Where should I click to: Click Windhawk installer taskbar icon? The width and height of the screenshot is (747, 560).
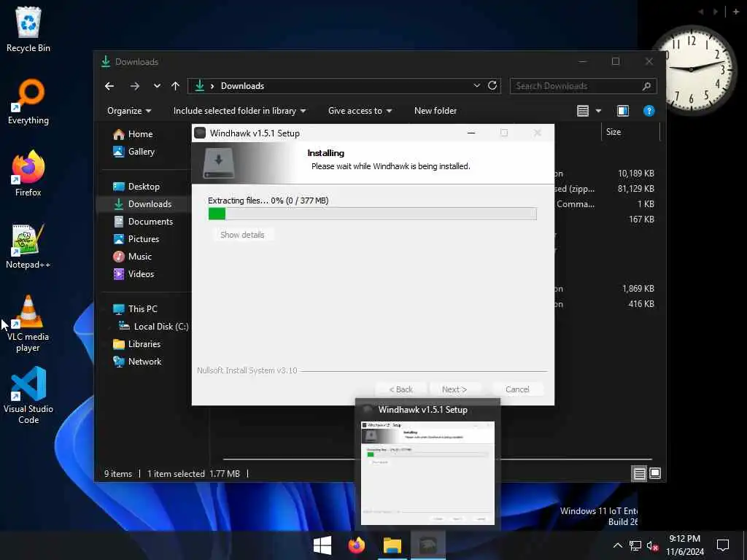427,545
